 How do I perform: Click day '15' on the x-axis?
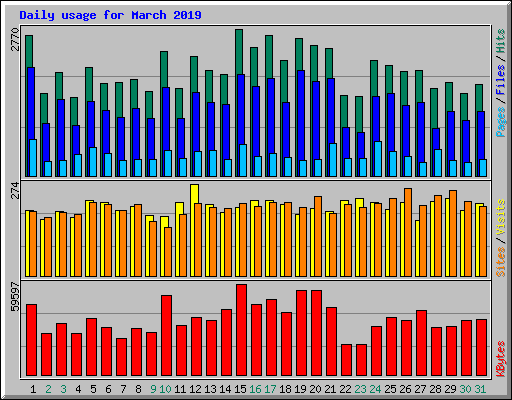pos(240,389)
